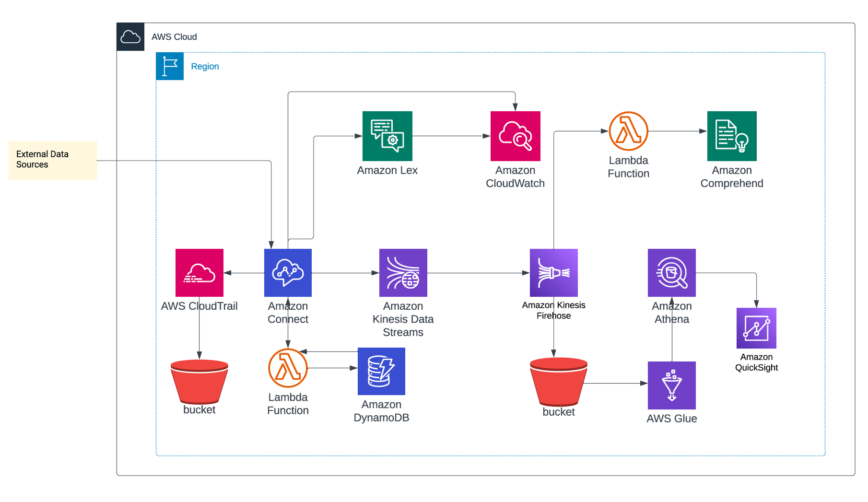Select the "Amazon DynamoDB" label

[381, 411]
